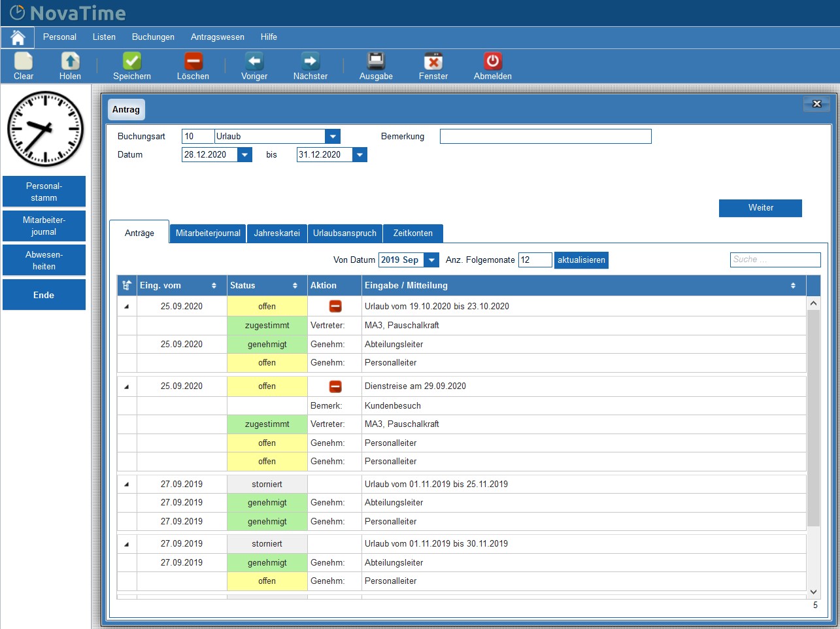Image resolution: width=840 pixels, height=629 pixels.
Task: Open the Buchungsart Urlaub dropdown
Action: 333,137
